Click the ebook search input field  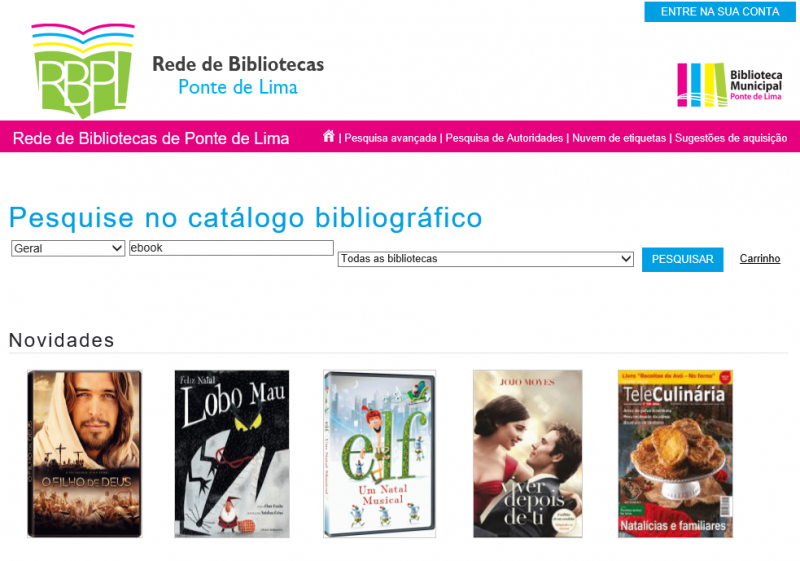[x=231, y=248]
